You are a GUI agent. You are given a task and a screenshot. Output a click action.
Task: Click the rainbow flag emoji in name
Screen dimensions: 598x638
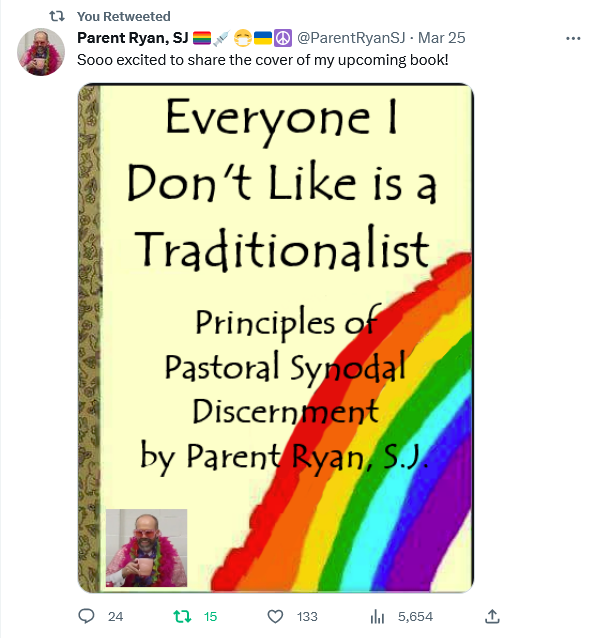click(202, 38)
